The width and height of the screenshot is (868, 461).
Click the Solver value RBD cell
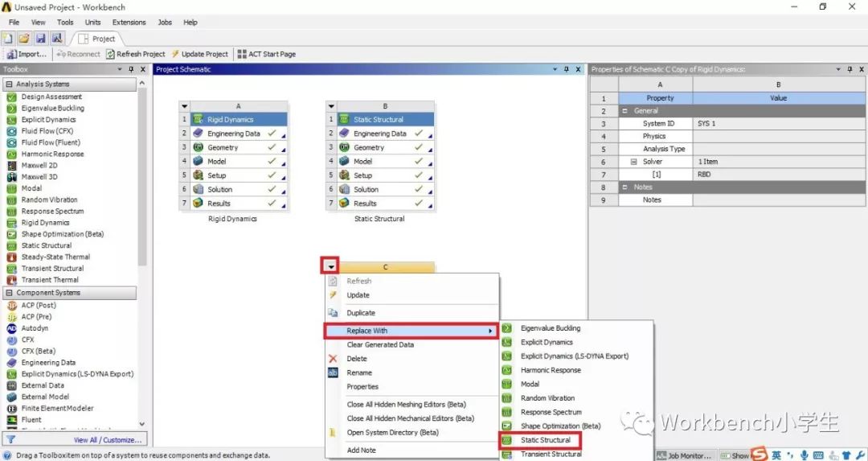(x=779, y=175)
